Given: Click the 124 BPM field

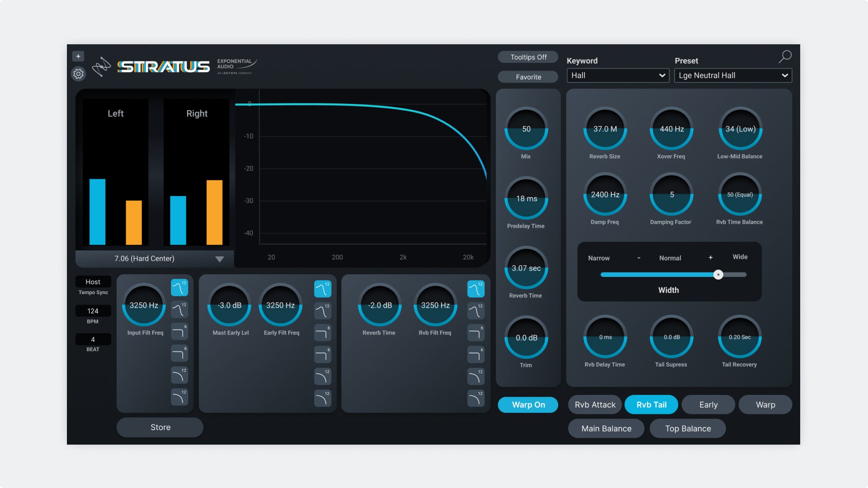Looking at the screenshot, I should pos(93,311).
